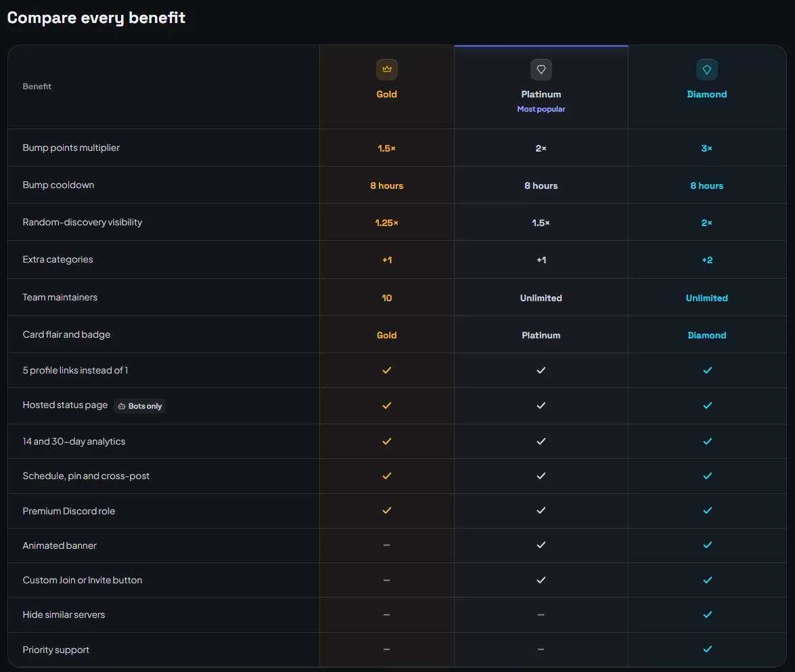Click Diamond checkmark for Animated banner
The image size is (795, 672).
pyautogui.click(x=707, y=545)
